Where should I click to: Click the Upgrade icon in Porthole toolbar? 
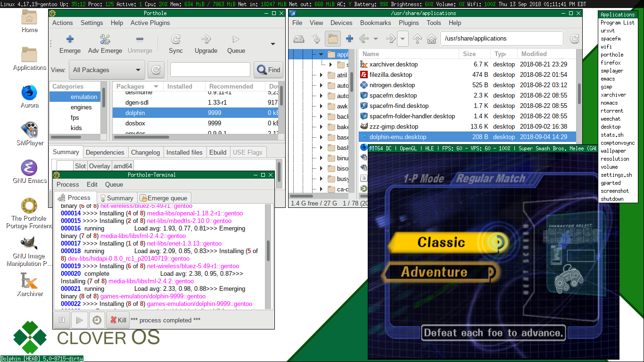[x=206, y=39]
